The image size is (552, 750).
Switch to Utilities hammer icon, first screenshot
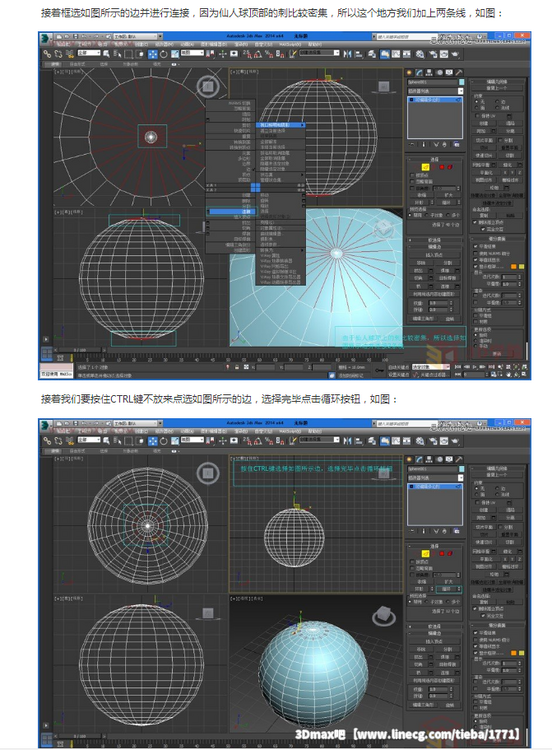tap(459, 72)
